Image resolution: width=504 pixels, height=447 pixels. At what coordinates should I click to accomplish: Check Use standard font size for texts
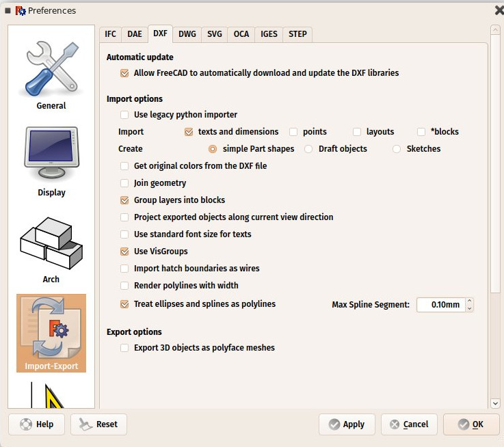coord(124,234)
